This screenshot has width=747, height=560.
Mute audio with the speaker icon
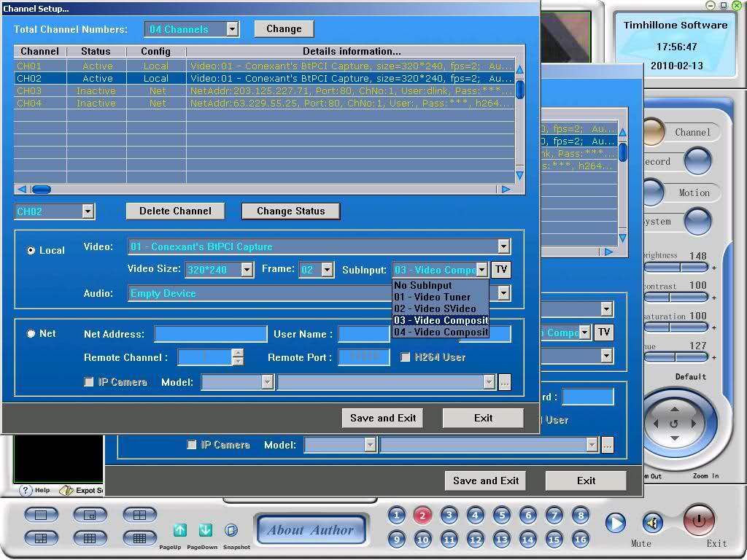click(x=652, y=522)
